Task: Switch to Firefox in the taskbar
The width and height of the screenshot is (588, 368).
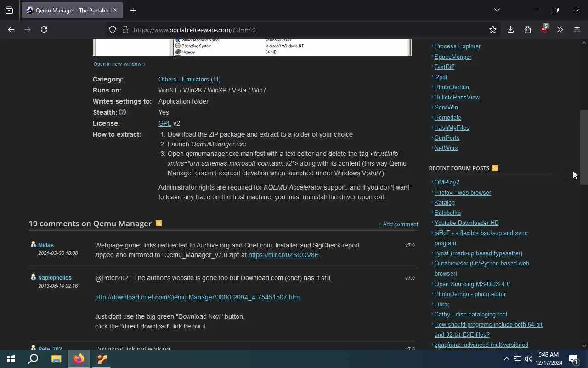Action: coord(79,359)
